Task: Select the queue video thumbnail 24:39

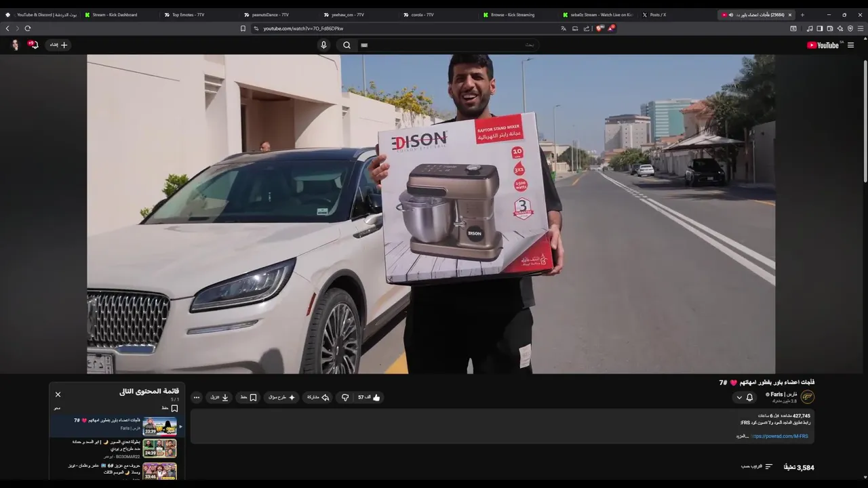Action: (160, 448)
